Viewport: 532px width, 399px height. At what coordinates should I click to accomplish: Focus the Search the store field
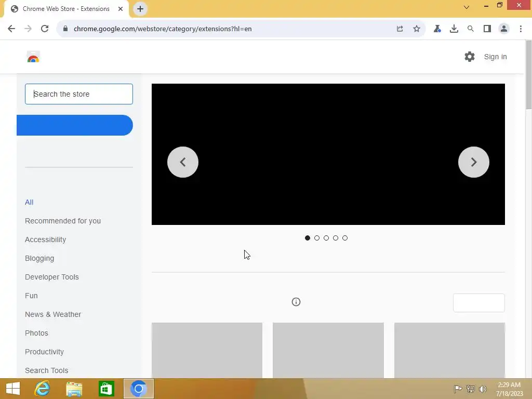[x=79, y=94]
